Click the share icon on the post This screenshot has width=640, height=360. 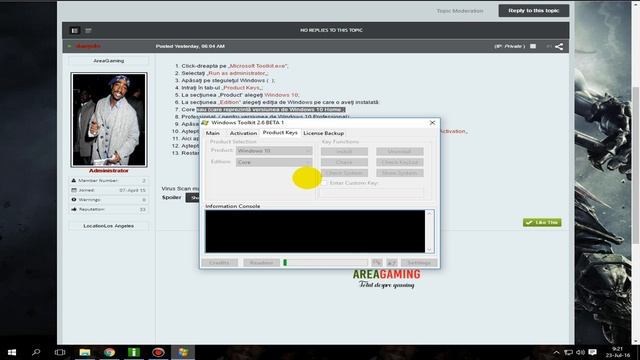tap(559, 47)
